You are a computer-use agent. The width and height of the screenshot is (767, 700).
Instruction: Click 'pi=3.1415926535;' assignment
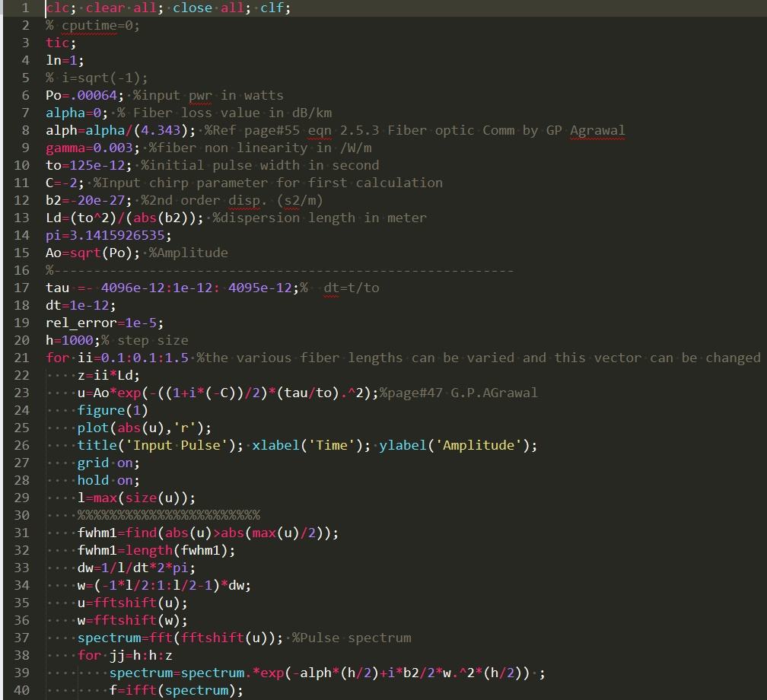point(109,235)
